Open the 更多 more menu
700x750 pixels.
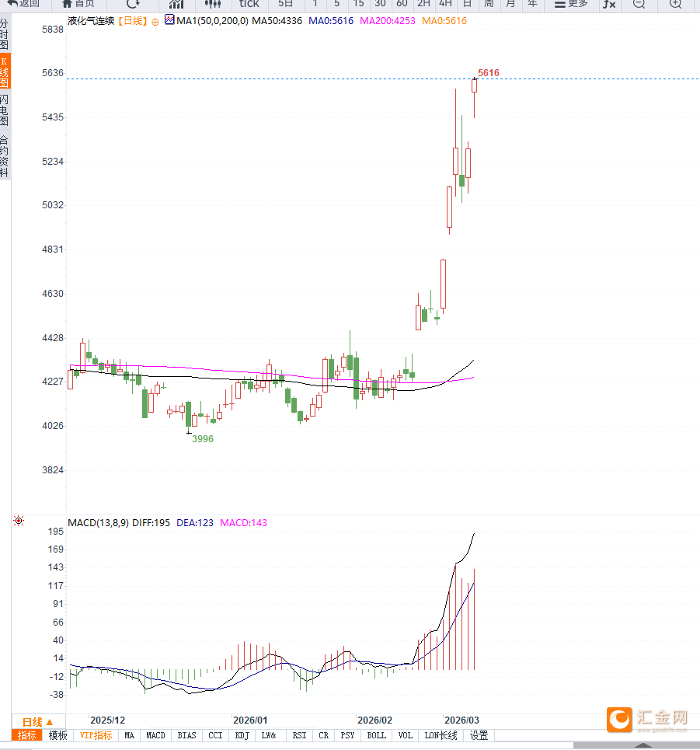[x=571, y=4]
